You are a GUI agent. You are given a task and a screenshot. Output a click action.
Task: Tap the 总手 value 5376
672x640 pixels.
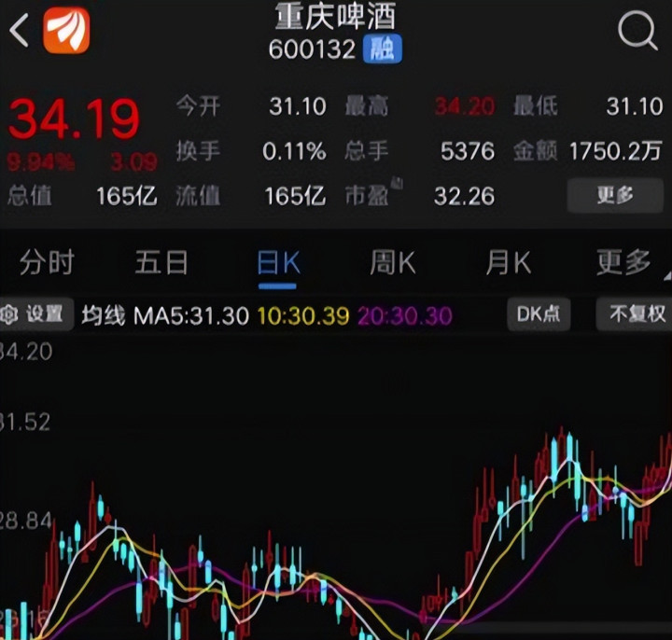tap(468, 151)
